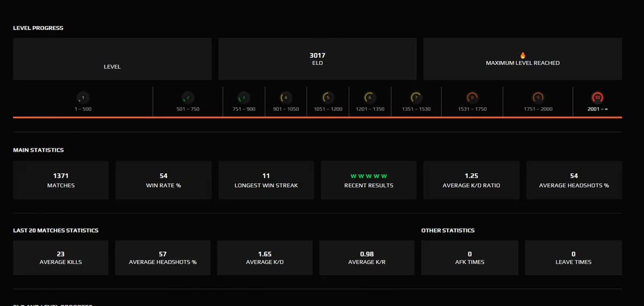The width and height of the screenshot is (644, 306).
Task: Select the 3017 ELO card
Action: [317, 59]
